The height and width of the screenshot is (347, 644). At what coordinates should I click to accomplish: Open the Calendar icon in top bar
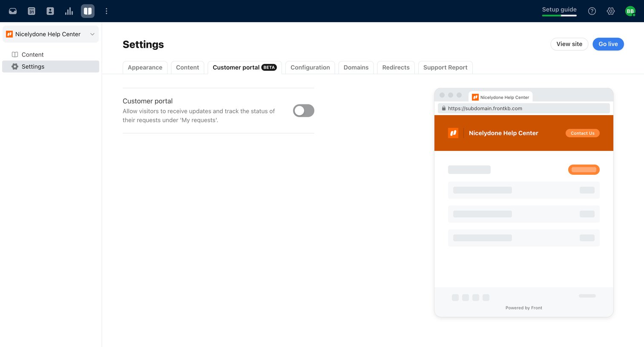[x=32, y=11]
